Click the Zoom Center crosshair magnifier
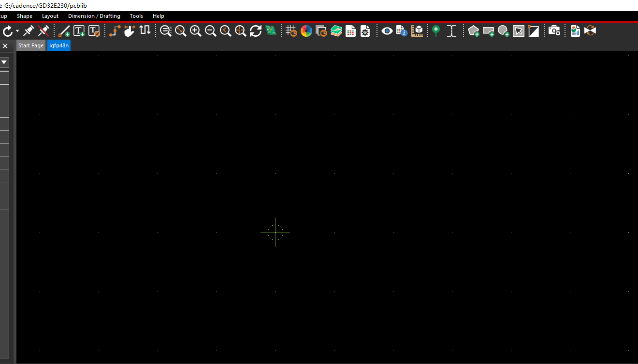This screenshot has width=638, height=364. click(x=241, y=31)
